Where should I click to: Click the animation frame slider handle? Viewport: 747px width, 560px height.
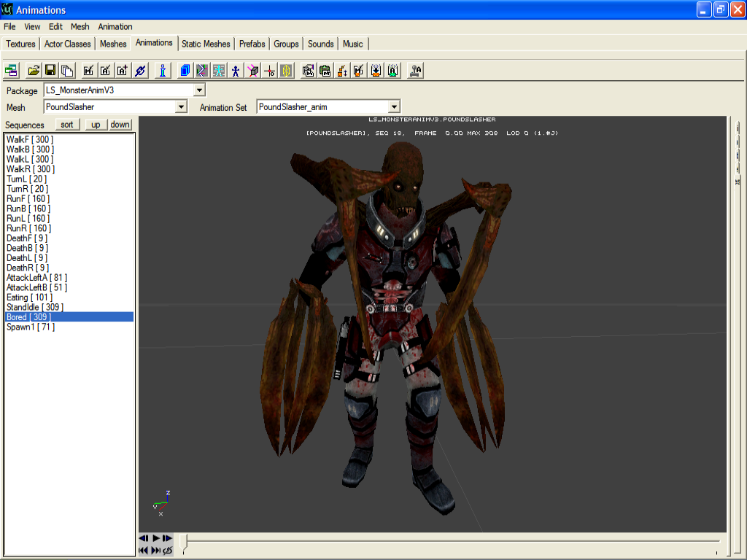(x=184, y=540)
